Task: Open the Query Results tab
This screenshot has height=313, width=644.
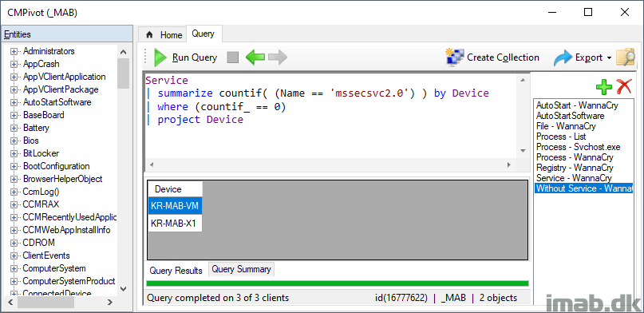Action: coord(176,270)
